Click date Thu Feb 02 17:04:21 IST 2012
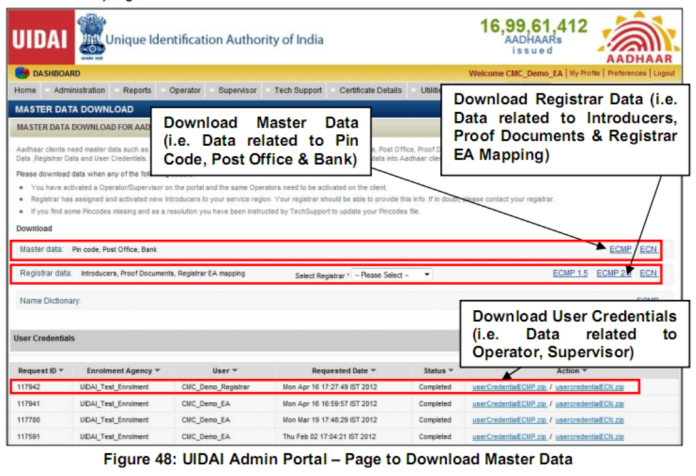696x476 pixels. coord(329,437)
